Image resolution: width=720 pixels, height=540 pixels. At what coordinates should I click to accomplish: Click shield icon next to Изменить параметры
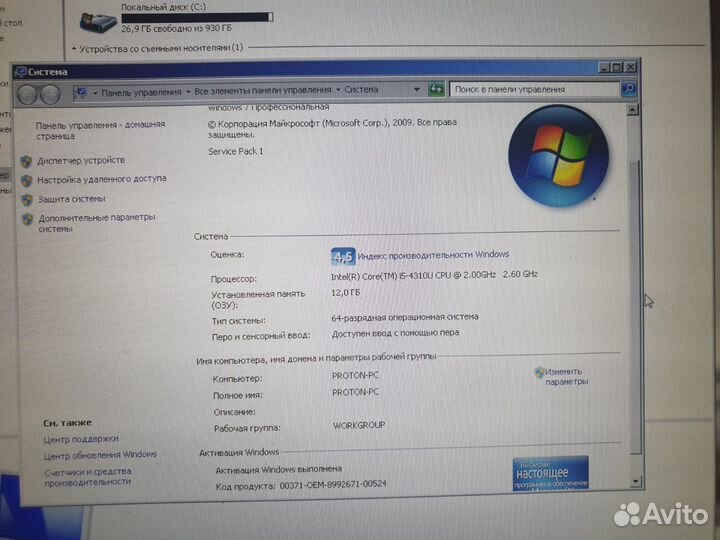(540, 372)
